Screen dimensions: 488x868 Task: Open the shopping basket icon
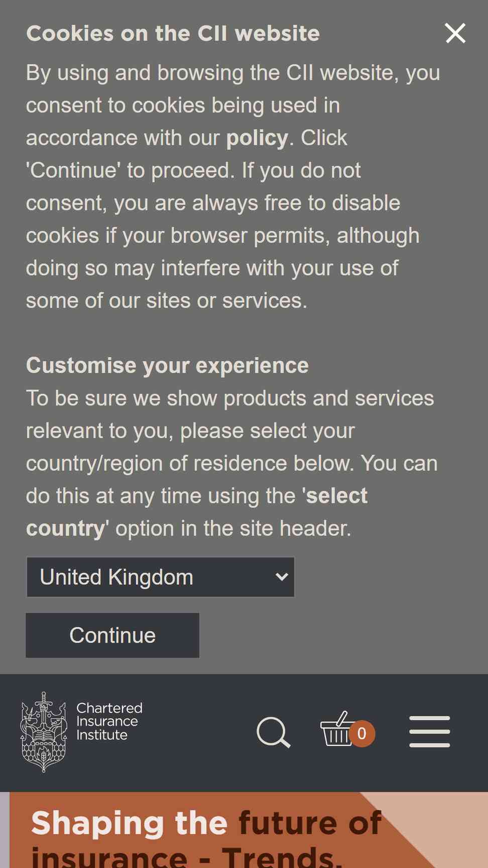point(337,729)
